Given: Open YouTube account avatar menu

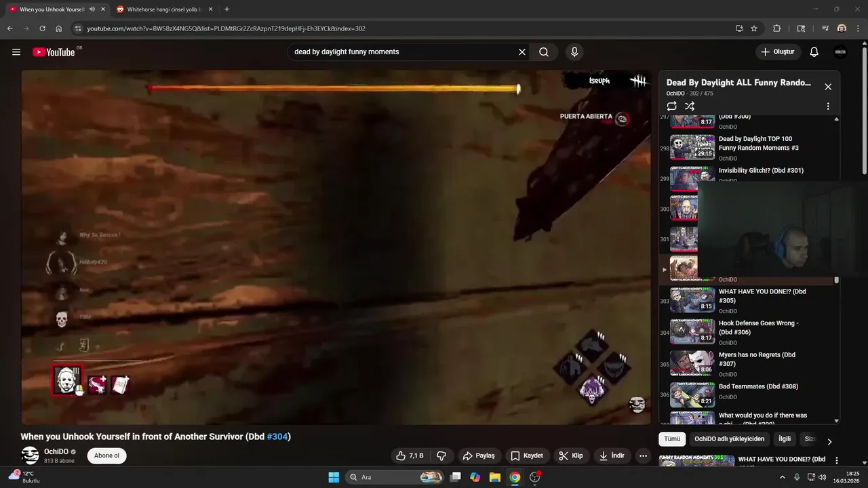Looking at the screenshot, I should 840,52.
